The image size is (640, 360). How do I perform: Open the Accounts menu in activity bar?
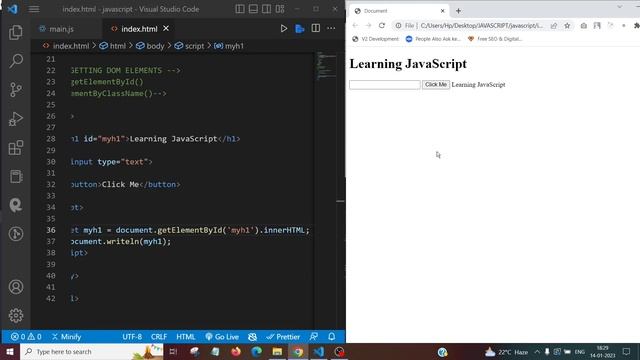point(16,287)
